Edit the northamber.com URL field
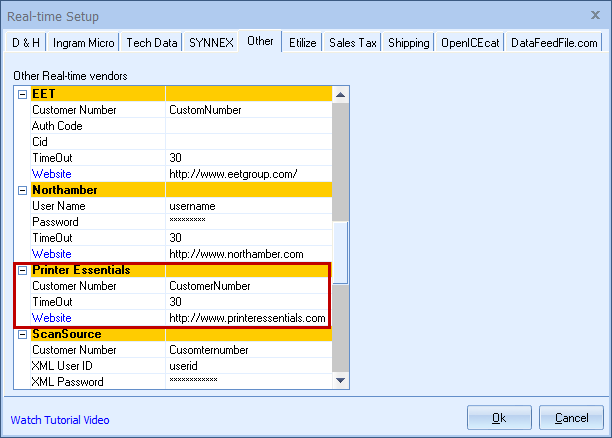Screen dimensions: 612x438 tap(249, 254)
